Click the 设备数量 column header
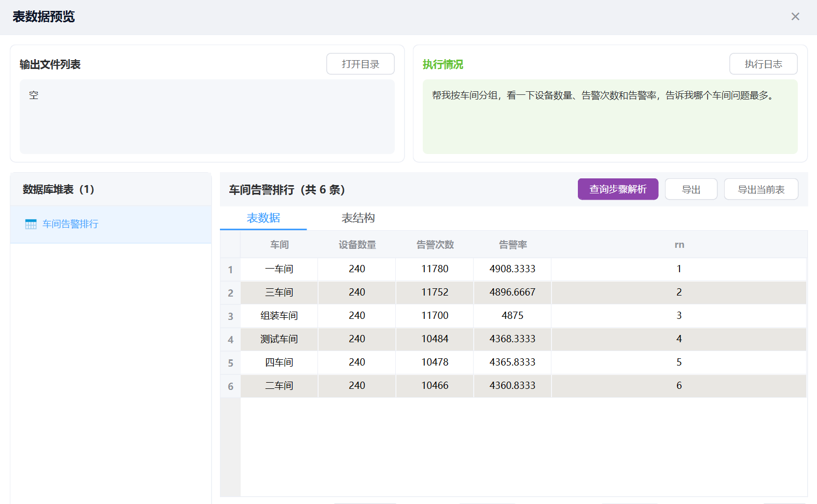The image size is (817, 504). click(x=357, y=245)
